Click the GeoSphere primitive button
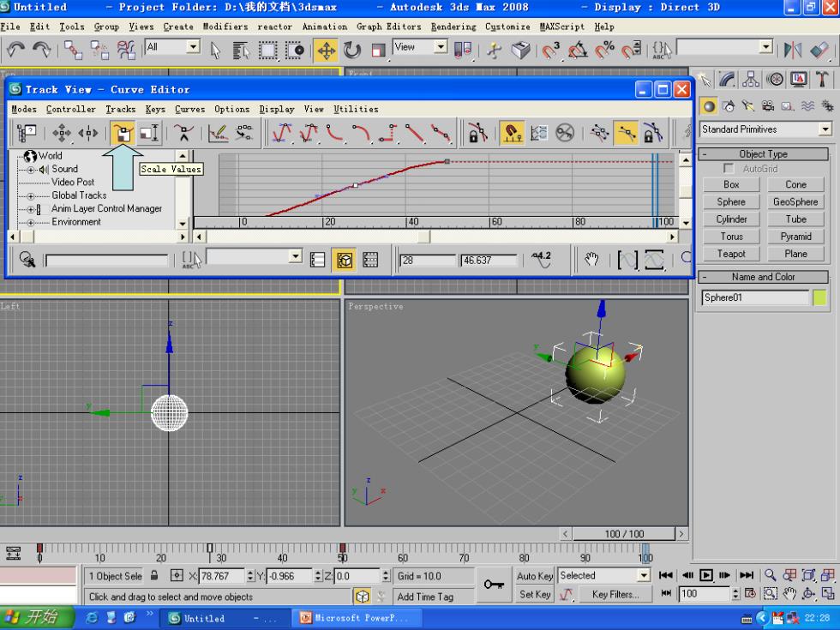Image resolution: width=840 pixels, height=630 pixels. point(795,202)
